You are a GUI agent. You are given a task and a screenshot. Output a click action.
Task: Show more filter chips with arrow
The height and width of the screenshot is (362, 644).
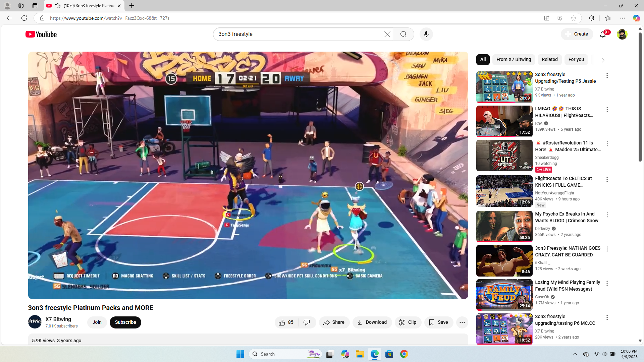click(603, 60)
